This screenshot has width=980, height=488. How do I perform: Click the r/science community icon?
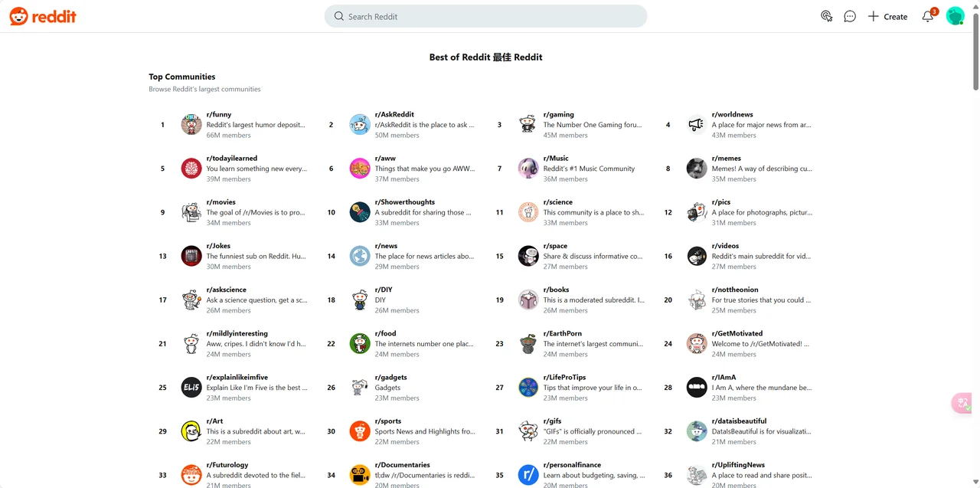(x=528, y=212)
